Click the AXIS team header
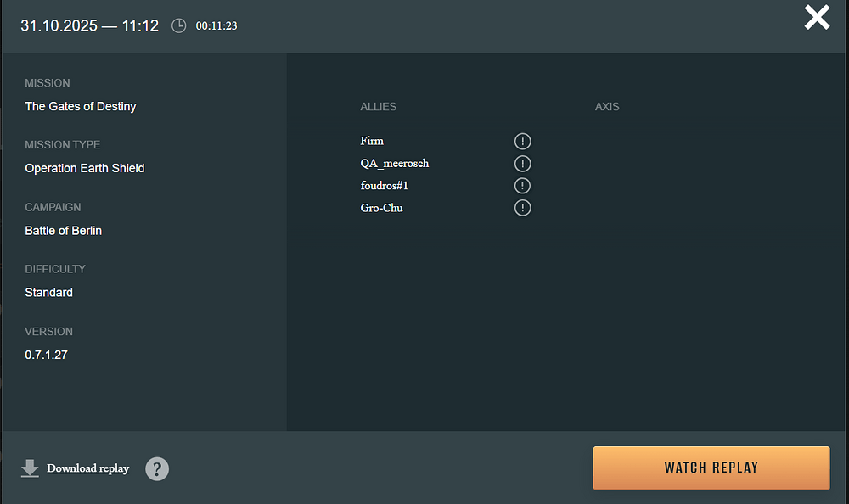 [x=607, y=107]
